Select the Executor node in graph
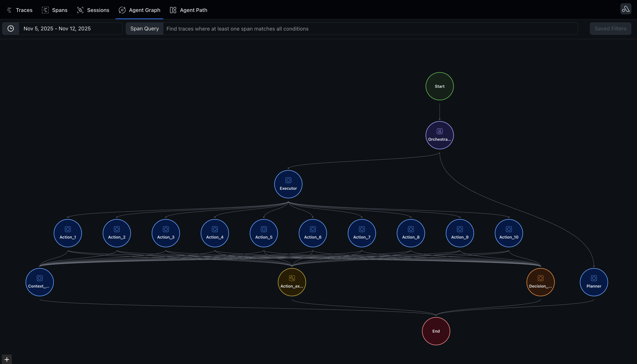This screenshot has height=364, width=637. point(288,184)
